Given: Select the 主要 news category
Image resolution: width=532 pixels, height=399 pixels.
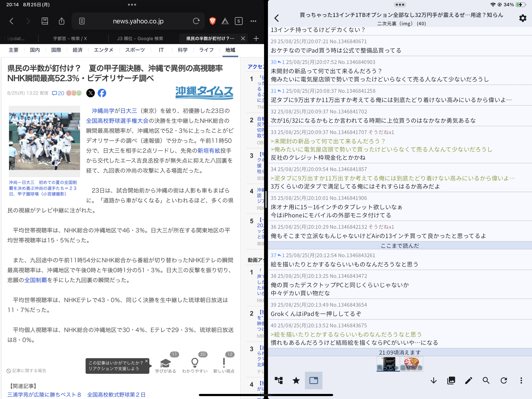Looking at the screenshot, I should pyautogui.click(x=13, y=50).
